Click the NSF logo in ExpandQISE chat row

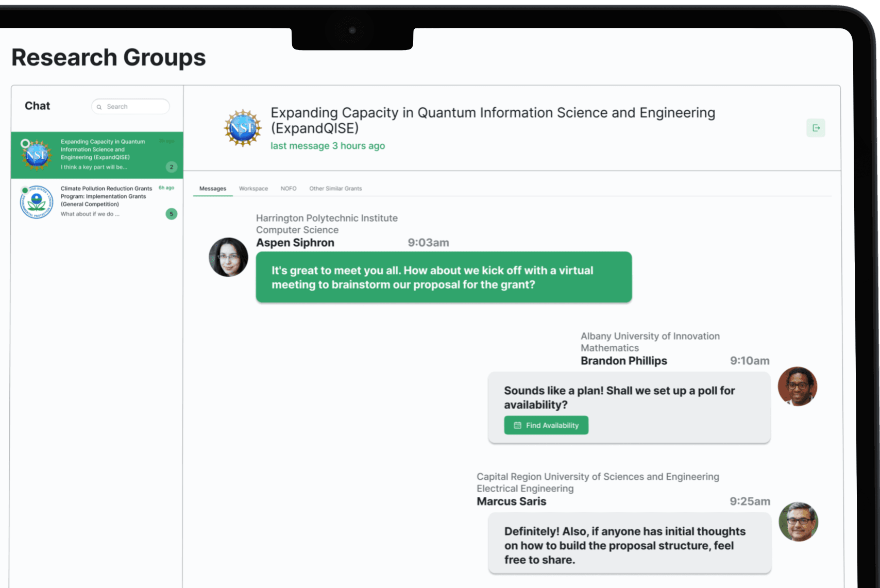37,155
